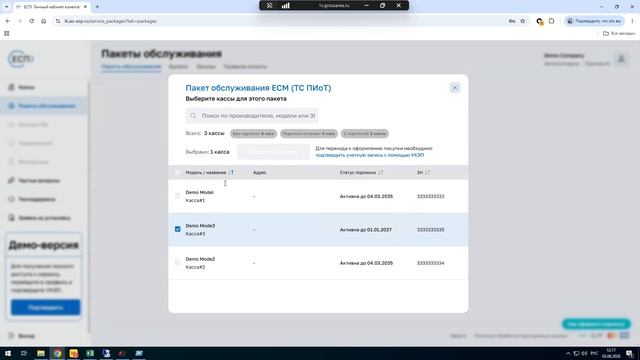Click the magnifier icon in search field
The height and width of the screenshot is (360, 640).
[x=193, y=116]
